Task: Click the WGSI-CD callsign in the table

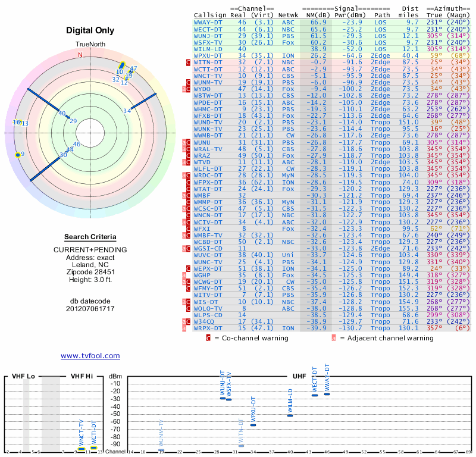Action: pos(208,248)
